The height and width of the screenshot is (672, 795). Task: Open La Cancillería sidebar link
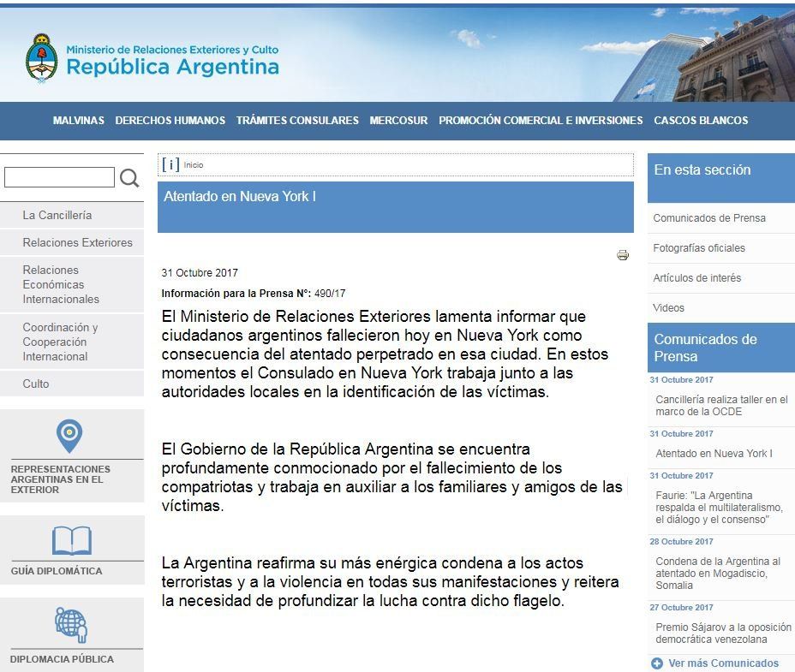coord(57,216)
